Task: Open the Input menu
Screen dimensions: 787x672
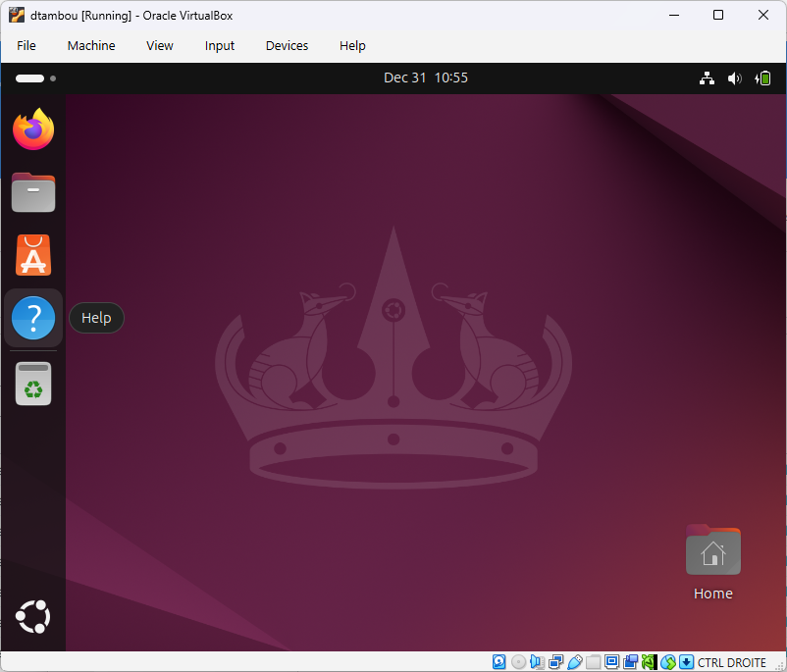Action: click(220, 46)
